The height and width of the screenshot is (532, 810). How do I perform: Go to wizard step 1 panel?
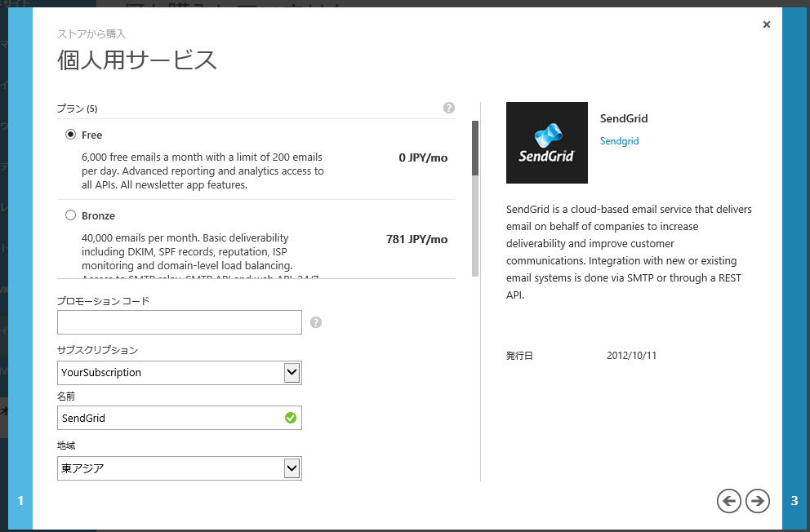20,501
